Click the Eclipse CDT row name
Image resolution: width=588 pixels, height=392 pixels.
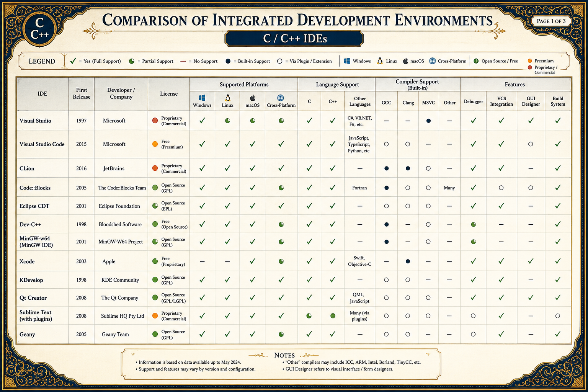pos(34,206)
